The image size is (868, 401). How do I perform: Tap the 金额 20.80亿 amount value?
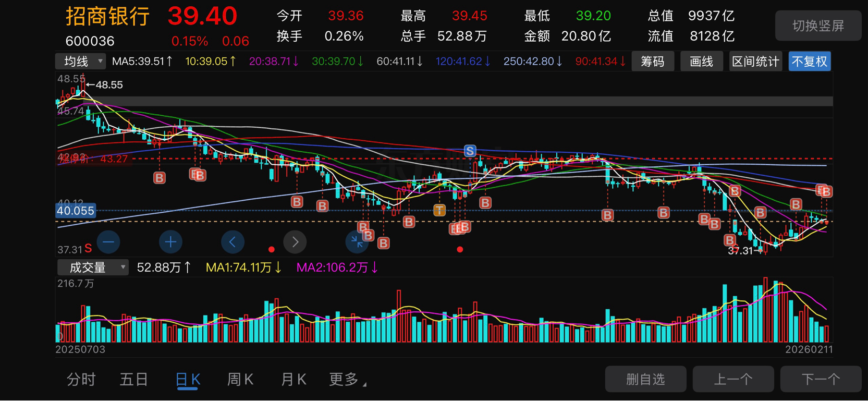(567, 37)
